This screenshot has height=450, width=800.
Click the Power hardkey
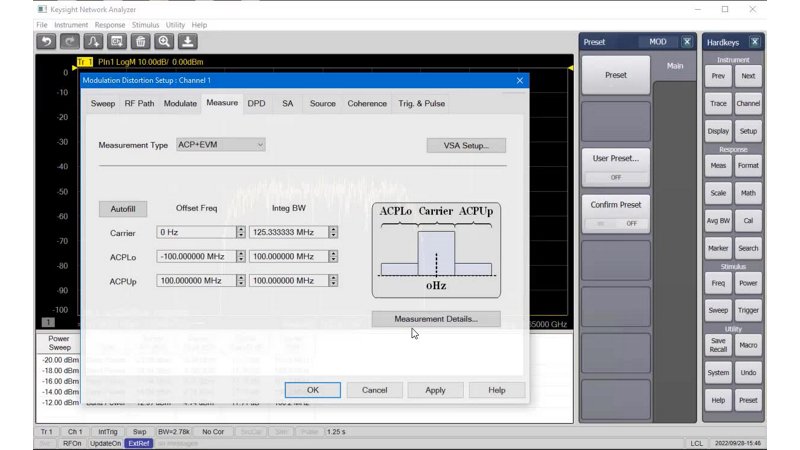748,283
